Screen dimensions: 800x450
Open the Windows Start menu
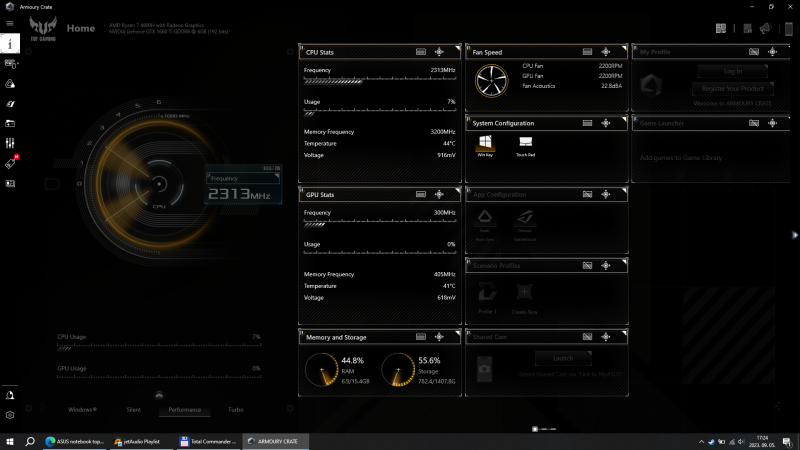[10, 442]
